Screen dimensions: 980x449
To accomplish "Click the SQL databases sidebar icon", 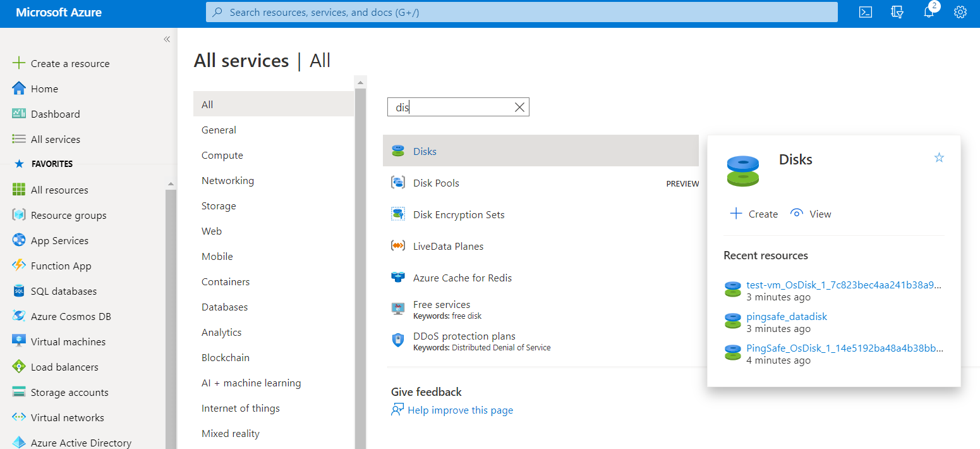I will (19, 291).
